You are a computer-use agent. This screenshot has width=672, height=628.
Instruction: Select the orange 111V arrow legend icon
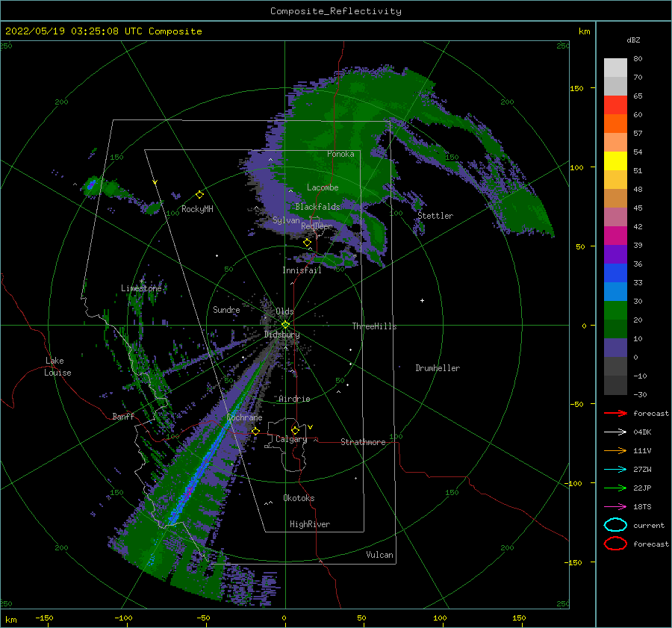(x=615, y=450)
